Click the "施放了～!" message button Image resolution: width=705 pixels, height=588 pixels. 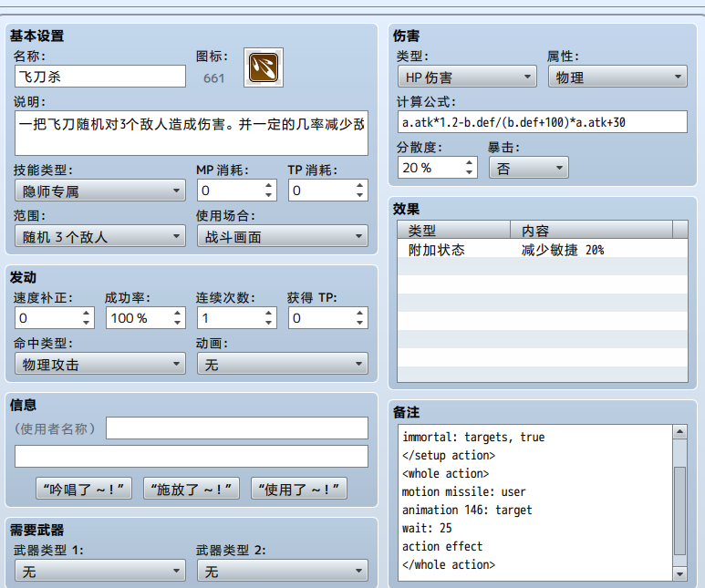pyautogui.click(x=192, y=489)
